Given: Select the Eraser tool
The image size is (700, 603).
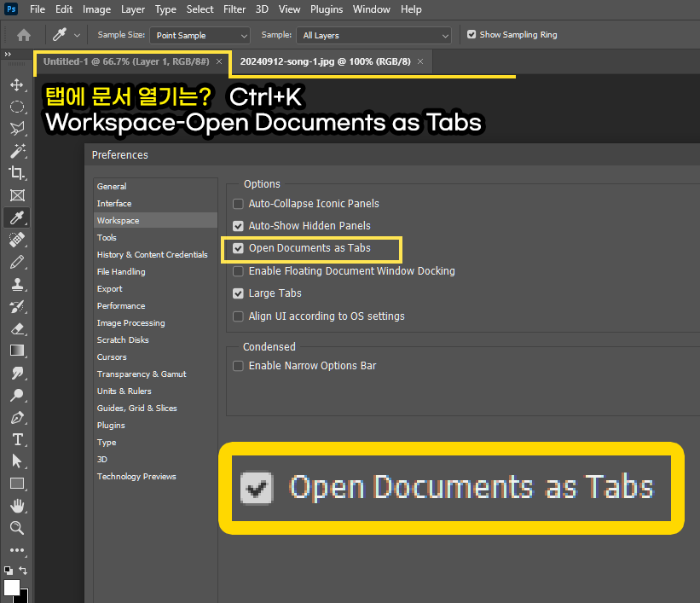Looking at the screenshot, I should pos(17,328).
